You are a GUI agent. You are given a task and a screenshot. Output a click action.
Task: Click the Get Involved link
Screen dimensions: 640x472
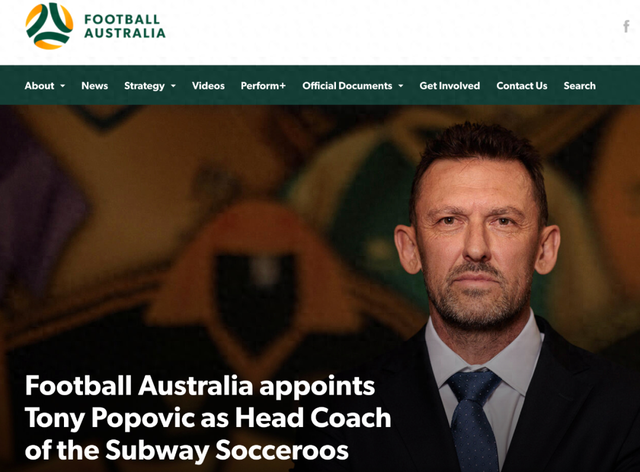[x=450, y=86]
